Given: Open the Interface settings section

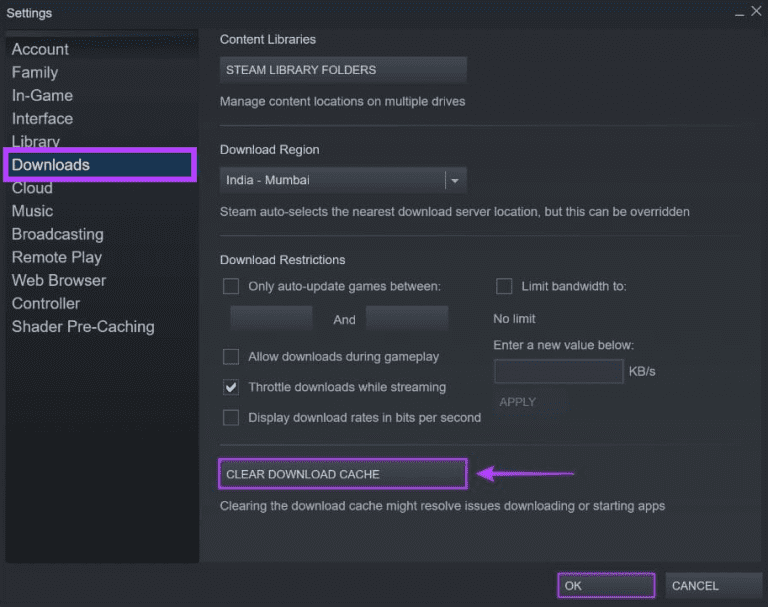Looking at the screenshot, I should [x=42, y=118].
